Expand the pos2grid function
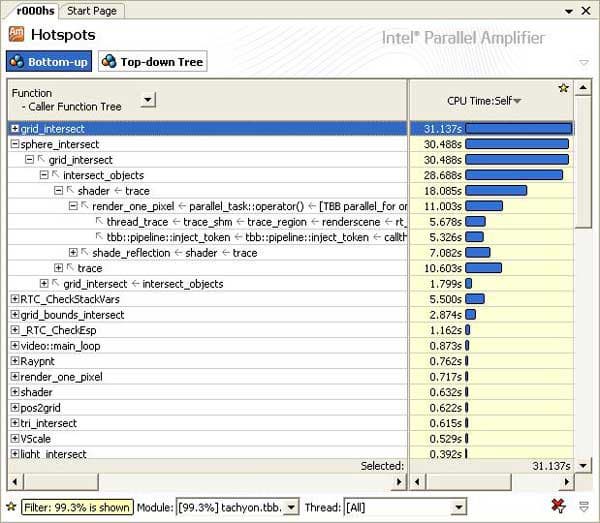 click(x=15, y=407)
